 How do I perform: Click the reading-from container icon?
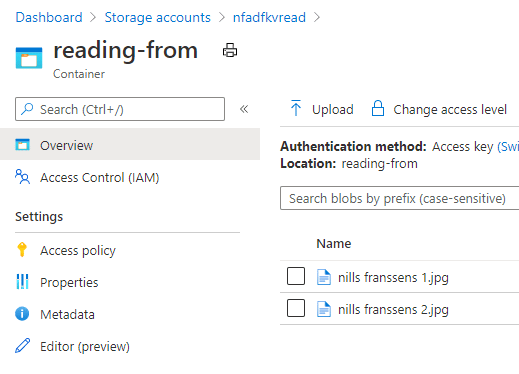click(29, 58)
